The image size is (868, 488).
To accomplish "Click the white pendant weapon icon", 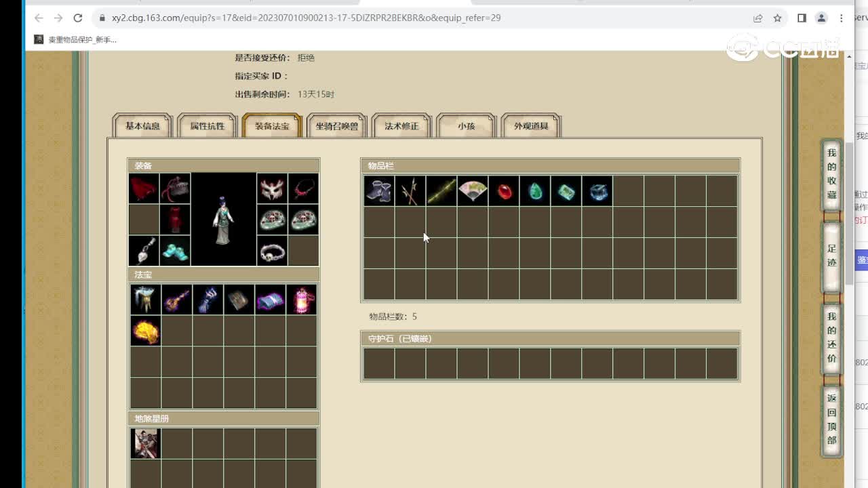I will (x=144, y=251).
